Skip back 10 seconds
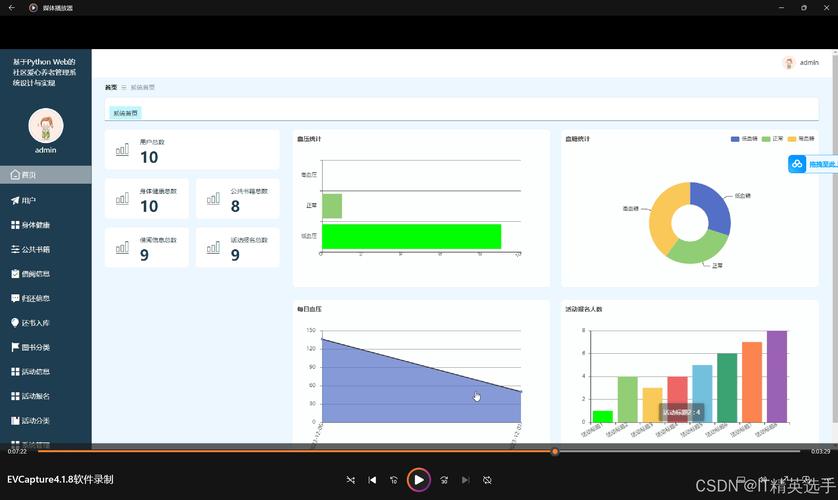The height and width of the screenshot is (500, 838). pyautogui.click(x=394, y=480)
